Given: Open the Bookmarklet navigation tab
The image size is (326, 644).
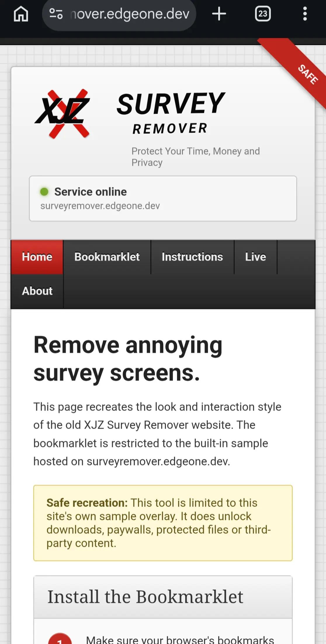Looking at the screenshot, I should pyautogui.click(x=107, y=257).
